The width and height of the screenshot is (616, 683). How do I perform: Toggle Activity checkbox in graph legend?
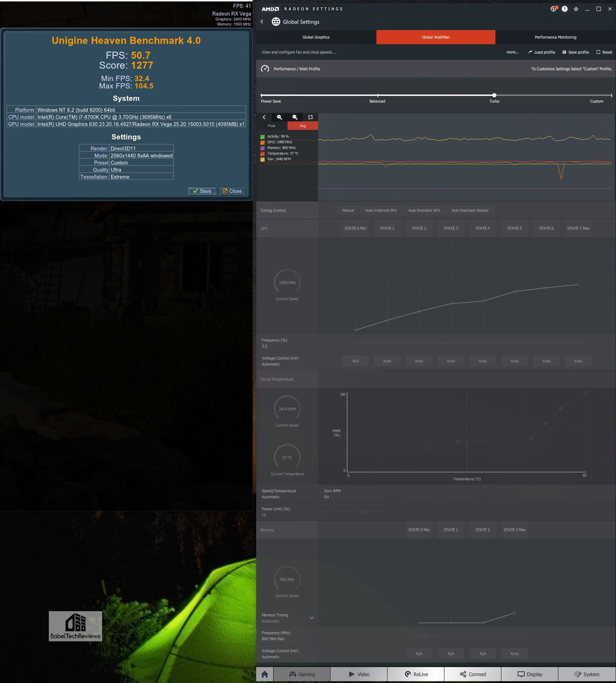(x=262, y=137)
